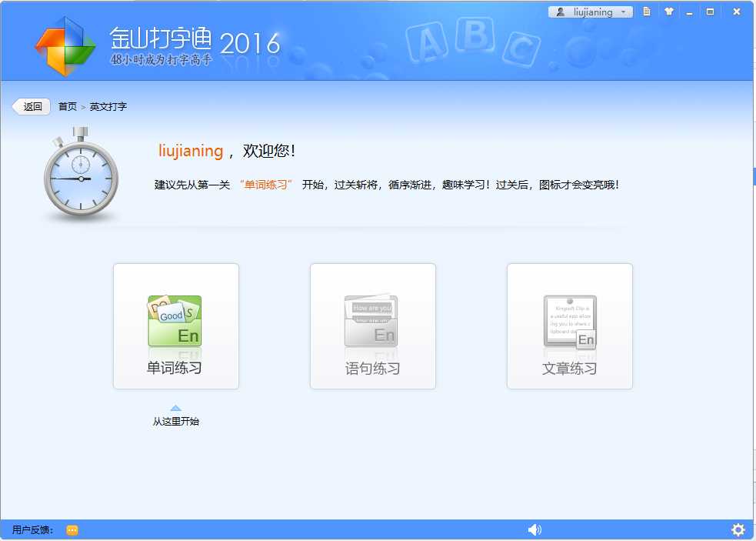Screen dimensions: 756x541
Task: Click the document icon in the title bar
Action: [x=647, y=12]
